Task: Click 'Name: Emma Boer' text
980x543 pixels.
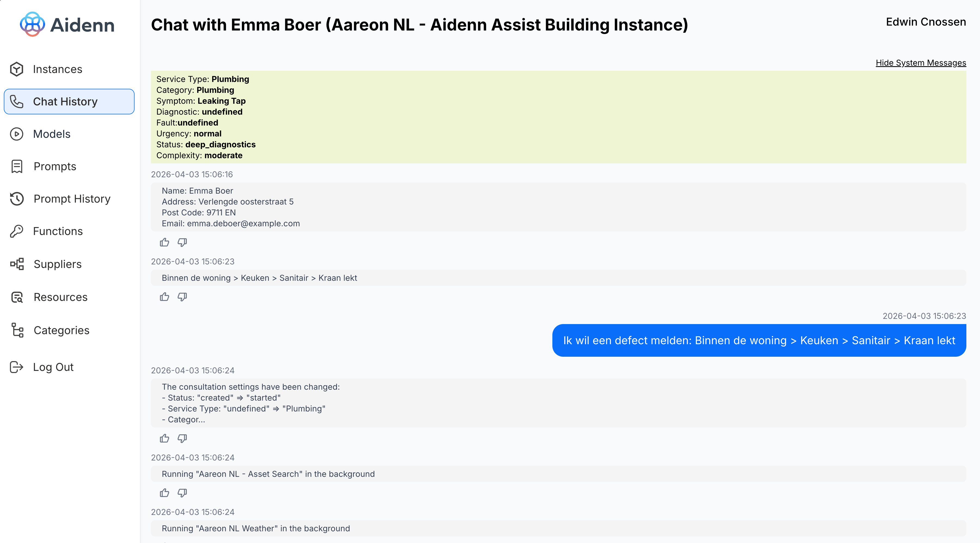Action: tap(197, 191)
